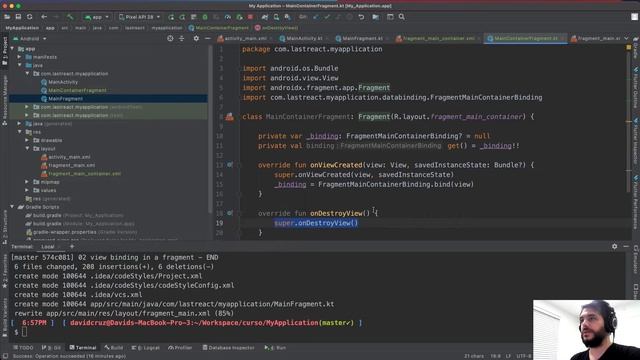
Task: Click MyApplication in the breadcrumb bar
Action: coord(22,28)
